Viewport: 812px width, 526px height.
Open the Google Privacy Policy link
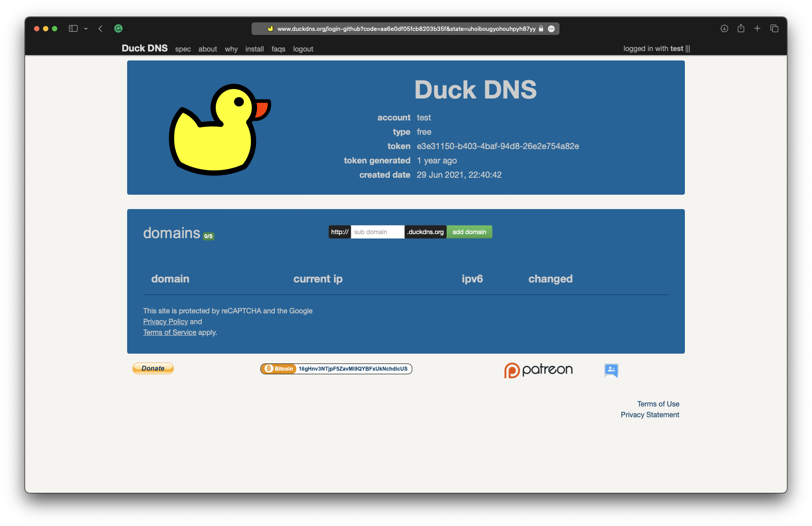(166, 321)
